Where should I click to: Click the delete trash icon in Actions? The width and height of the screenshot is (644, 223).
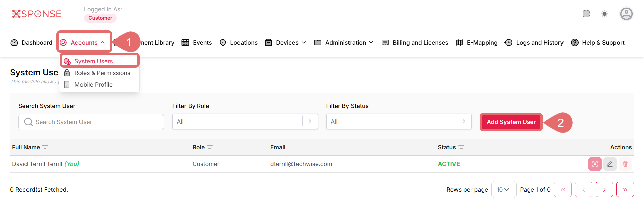tap(625, 164)
